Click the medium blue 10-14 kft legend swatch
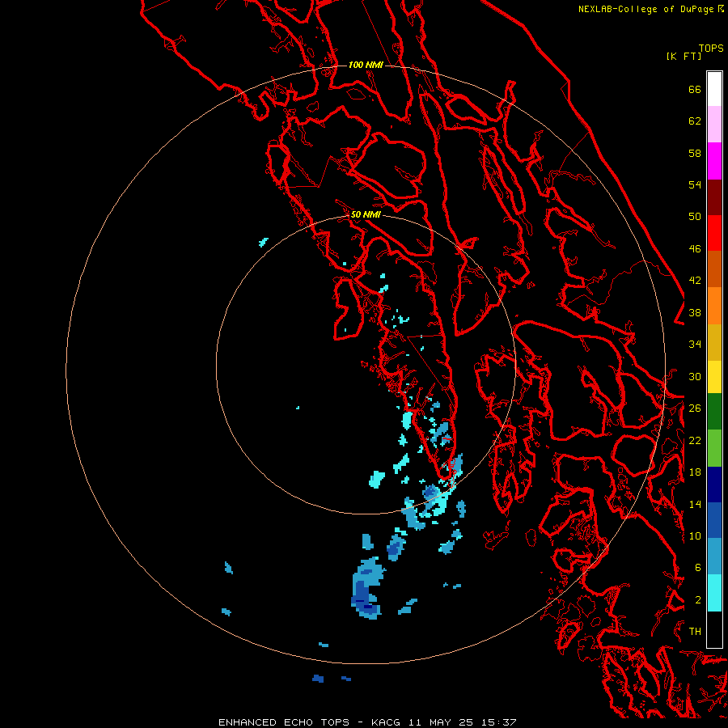Image resolution: width=728 pixels, height=728 pixels. click(x=714, y=520)
